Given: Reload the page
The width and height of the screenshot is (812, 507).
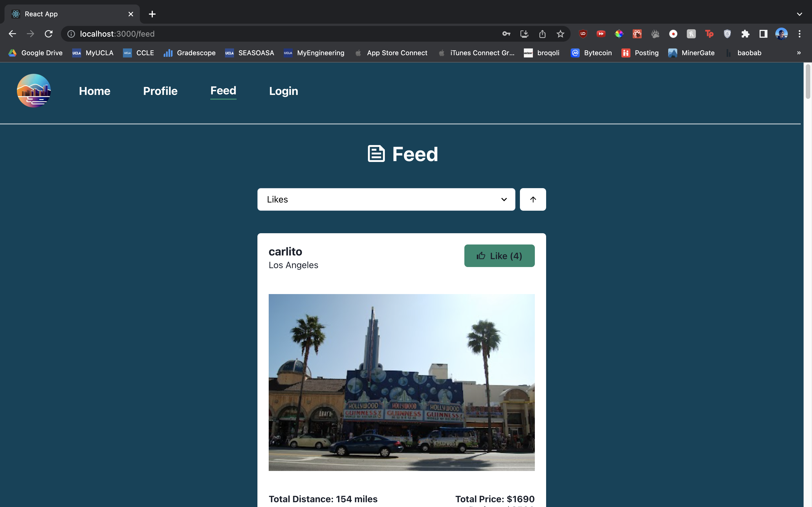Looking at the screenshot, I should [49, 34].
